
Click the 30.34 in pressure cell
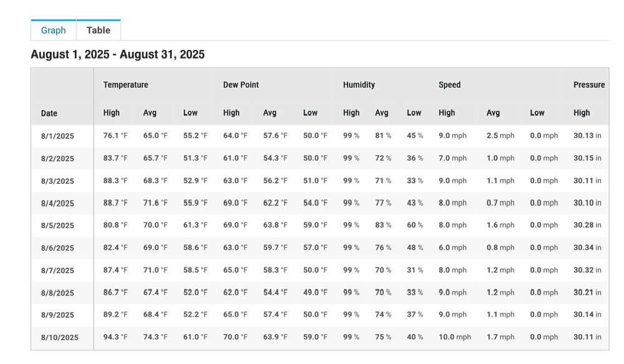(x=587, y=247)
